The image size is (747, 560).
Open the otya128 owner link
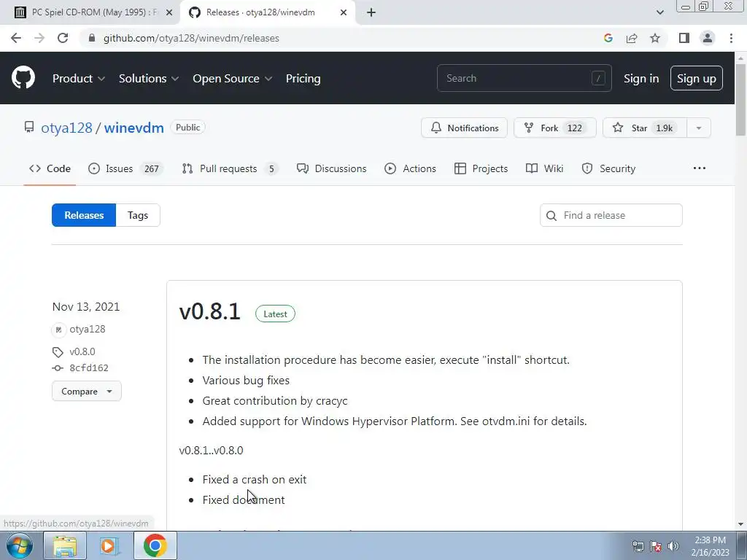tap(66, 128)
